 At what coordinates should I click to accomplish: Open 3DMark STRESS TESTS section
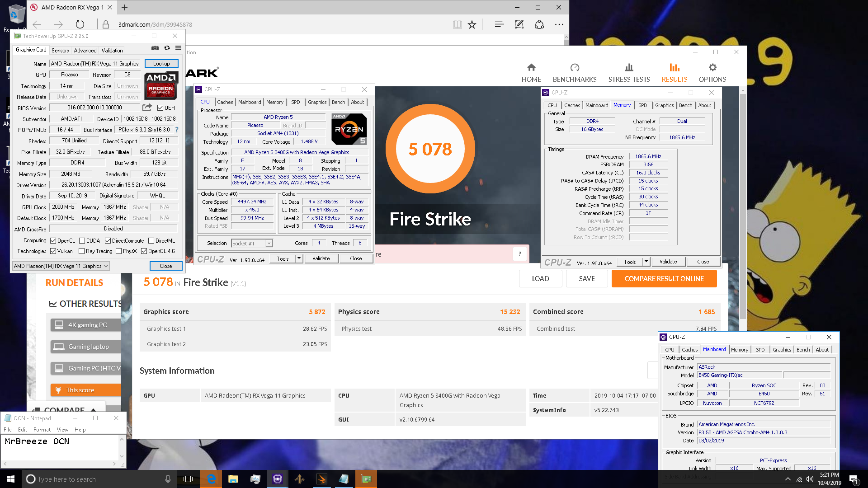(629, 73)
